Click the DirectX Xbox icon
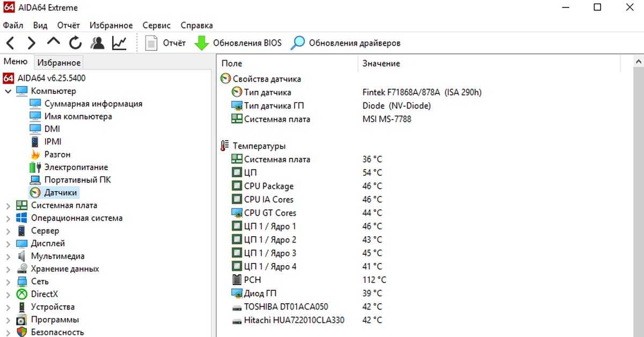 22,295
